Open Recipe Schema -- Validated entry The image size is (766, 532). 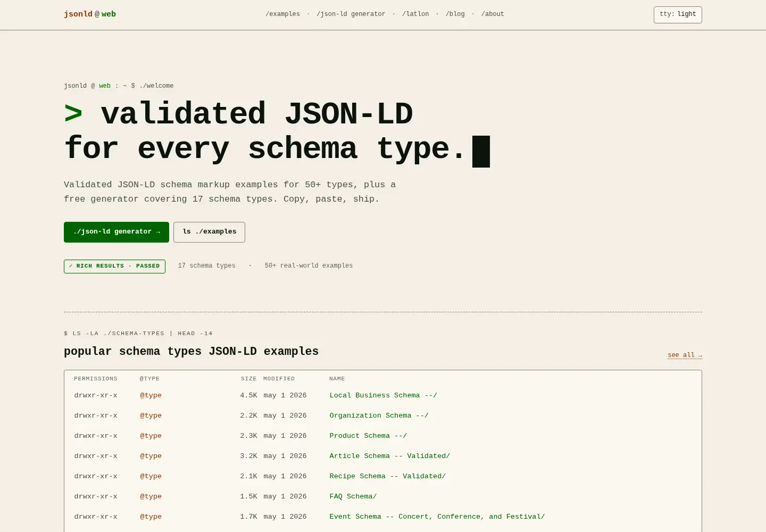click(387, 476)
